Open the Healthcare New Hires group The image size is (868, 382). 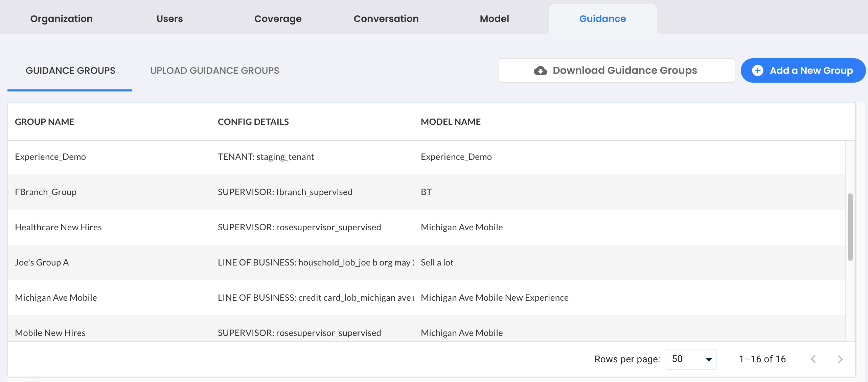tap(58, 227)
